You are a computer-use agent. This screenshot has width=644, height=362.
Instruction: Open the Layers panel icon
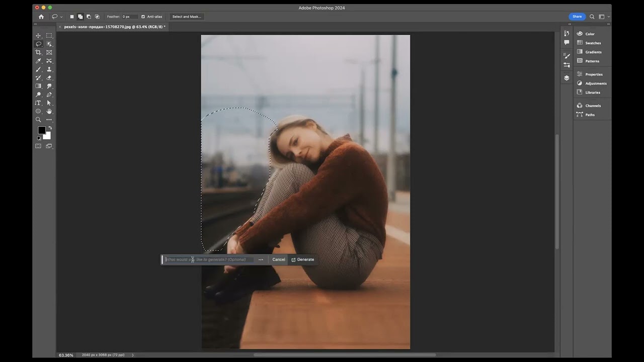click(567, 78)
